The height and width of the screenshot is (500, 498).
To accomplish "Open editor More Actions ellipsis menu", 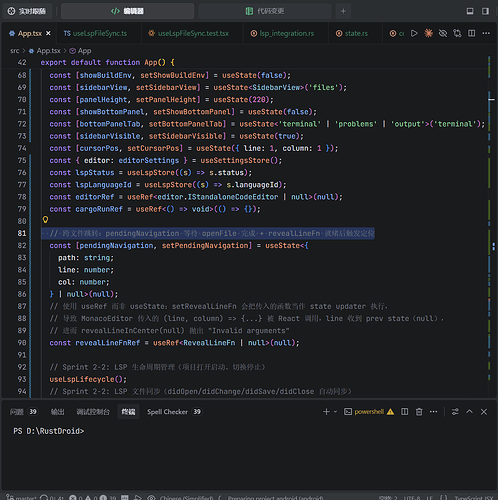I will [x=486, y=33].
